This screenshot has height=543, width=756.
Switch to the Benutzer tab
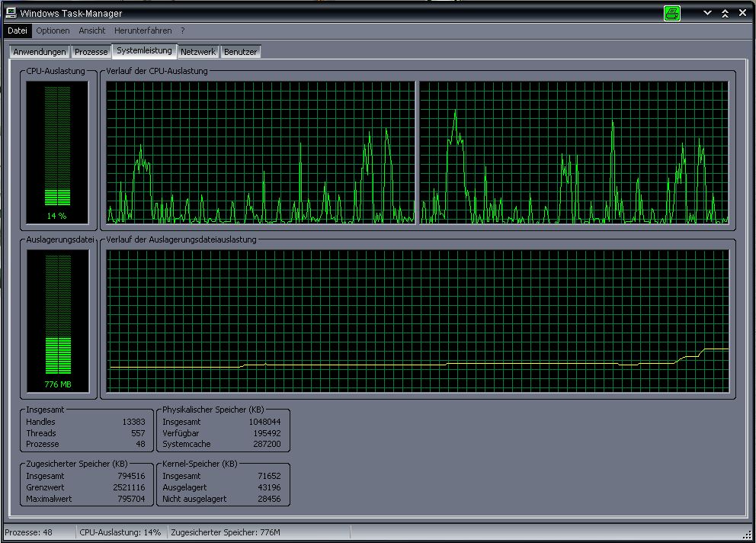240,52
